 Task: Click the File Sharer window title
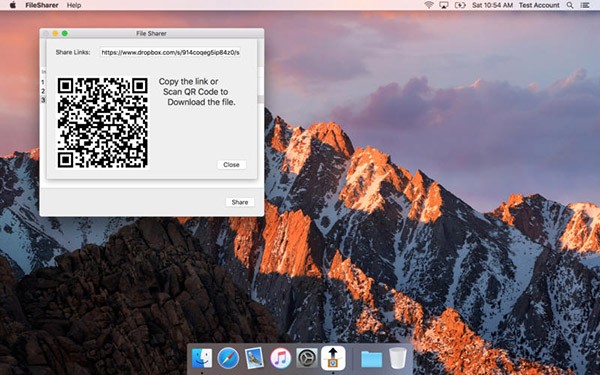point(152,33)
